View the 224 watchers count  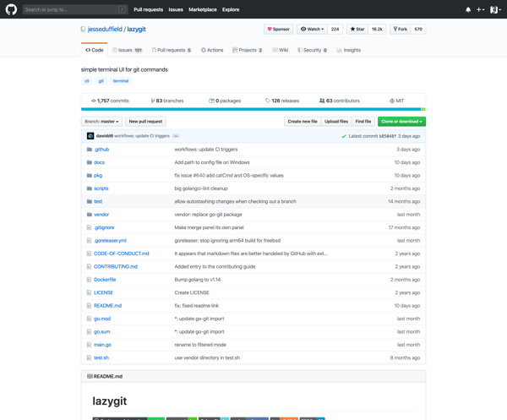click(335, 29)
